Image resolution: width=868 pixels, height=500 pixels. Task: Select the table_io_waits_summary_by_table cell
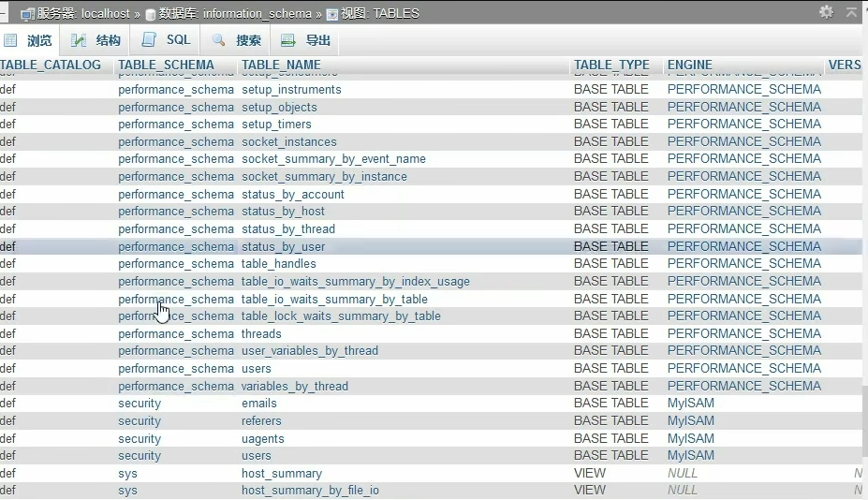click(x=334, y=300)
